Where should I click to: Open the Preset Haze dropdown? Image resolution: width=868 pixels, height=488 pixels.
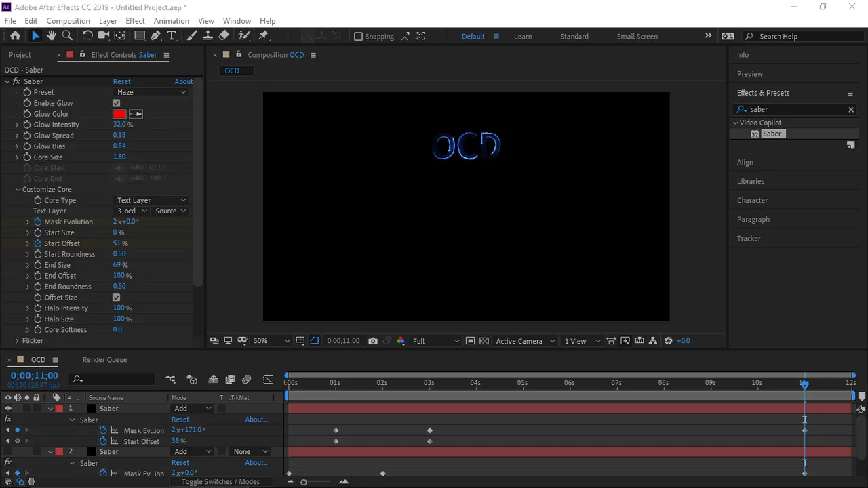pos(151,92)
